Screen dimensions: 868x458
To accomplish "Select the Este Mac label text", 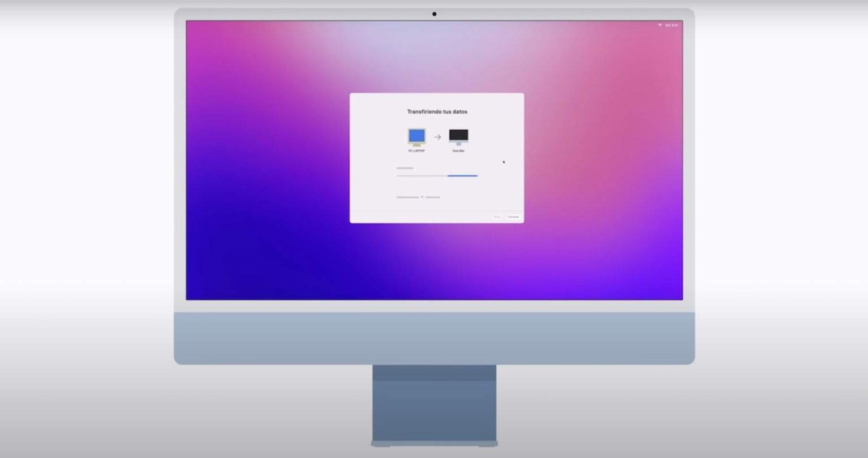I will click(459, 151).
